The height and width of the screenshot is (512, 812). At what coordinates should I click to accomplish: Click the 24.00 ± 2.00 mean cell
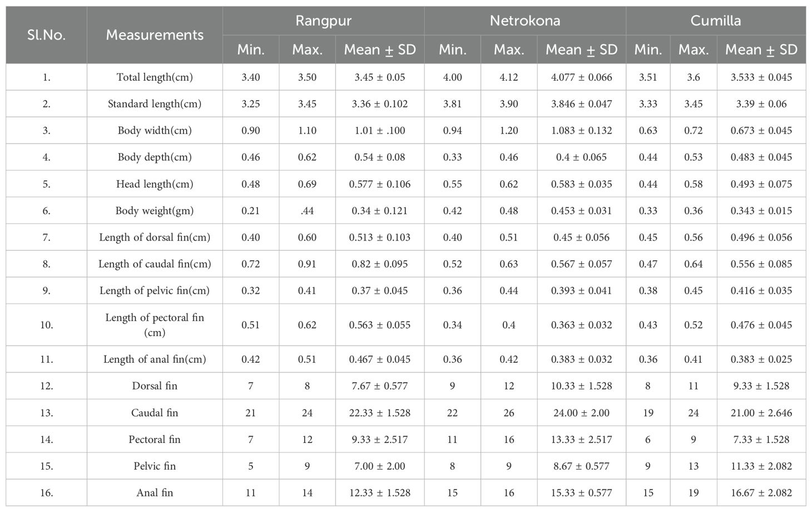(x=581, y=413)
